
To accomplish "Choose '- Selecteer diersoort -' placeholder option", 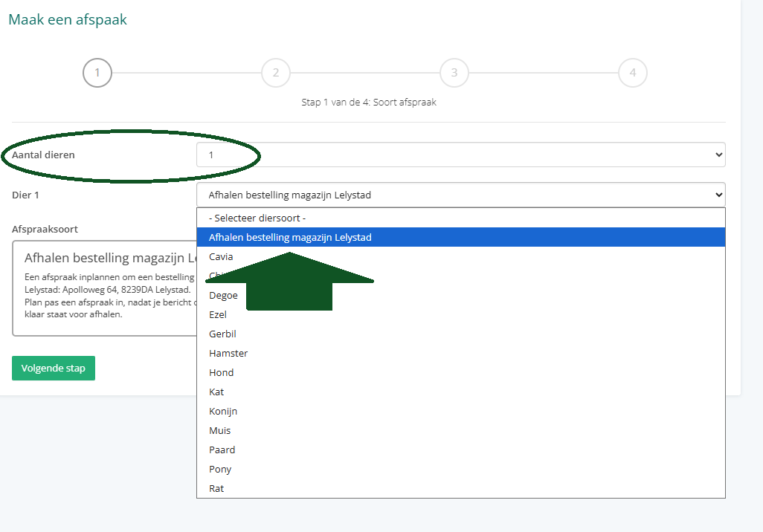I will [257, 218].
